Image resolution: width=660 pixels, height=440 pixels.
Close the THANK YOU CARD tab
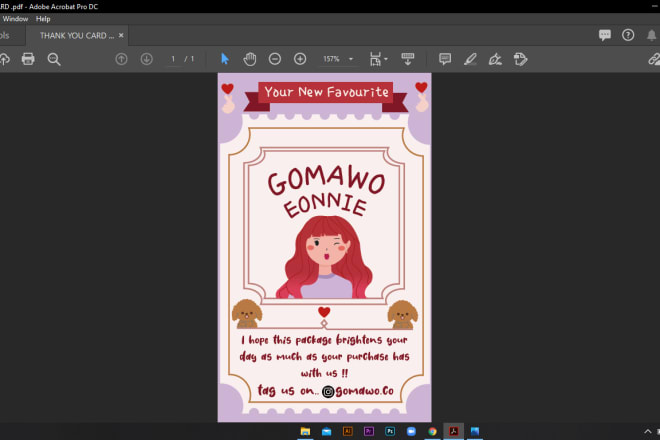pos(121,35)
